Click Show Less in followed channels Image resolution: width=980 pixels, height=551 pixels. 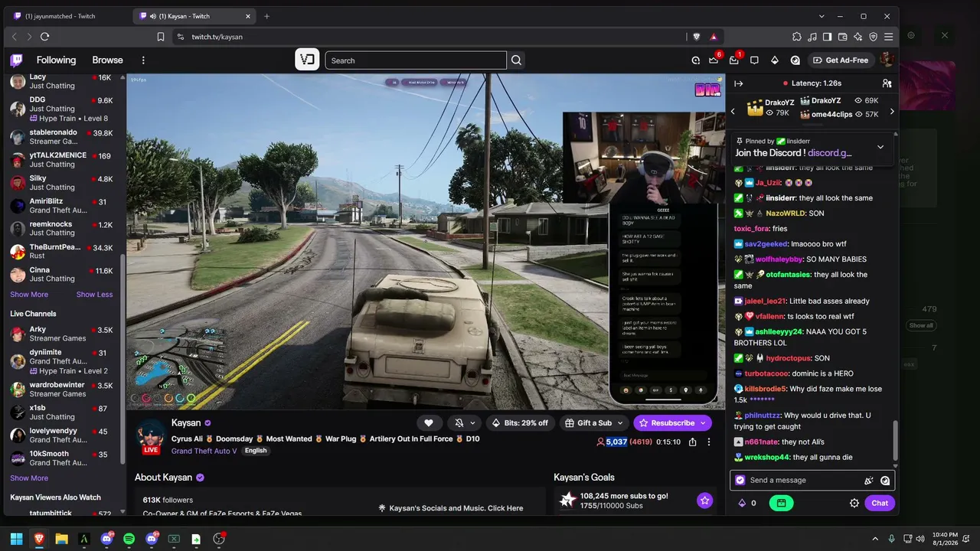point(94,295)
